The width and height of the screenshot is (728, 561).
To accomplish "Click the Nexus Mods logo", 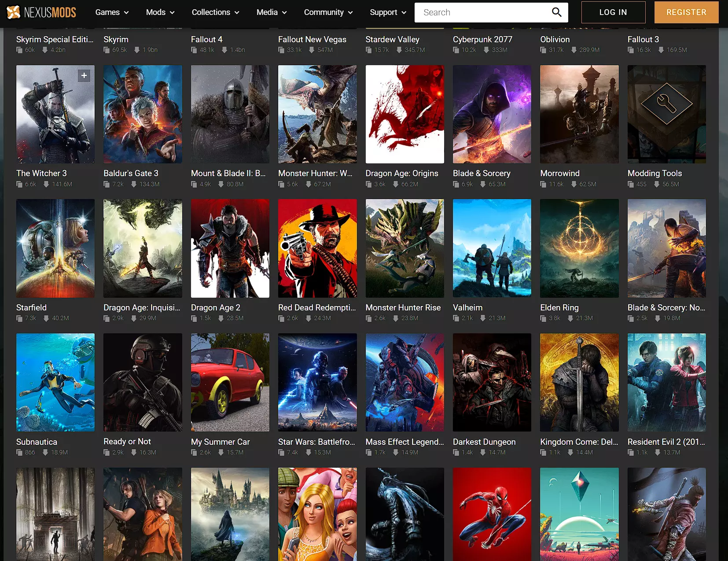I will pyautogui.click(x=41, y=12).
